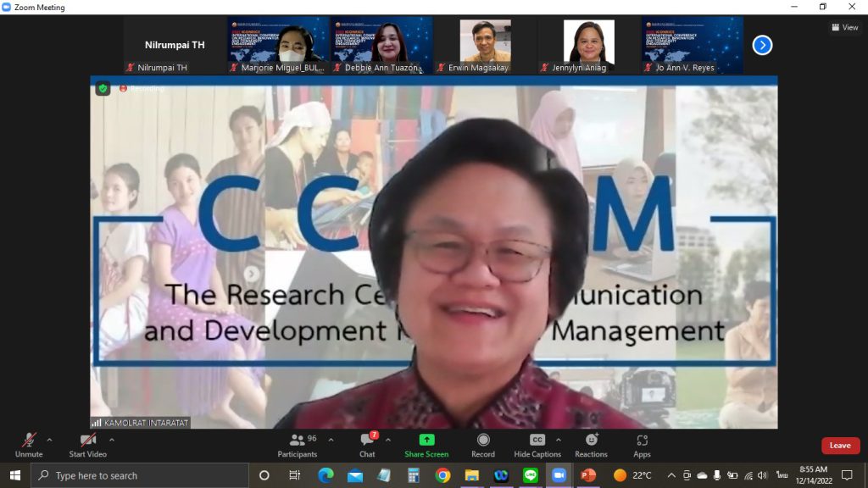This screenshot has height=488, width=868.
Task: Leave the meeting with the red button
Action: click(x=840, y=446)
